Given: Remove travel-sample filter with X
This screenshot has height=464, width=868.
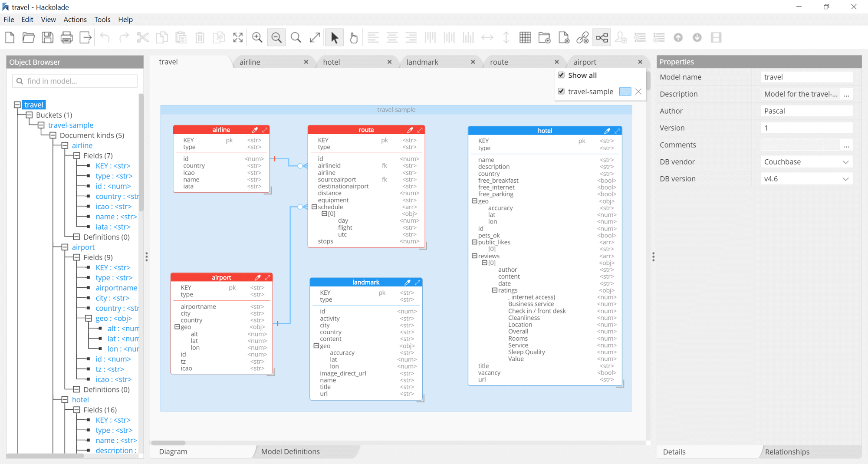Looking at the screenshot, I should pos(638,92).
